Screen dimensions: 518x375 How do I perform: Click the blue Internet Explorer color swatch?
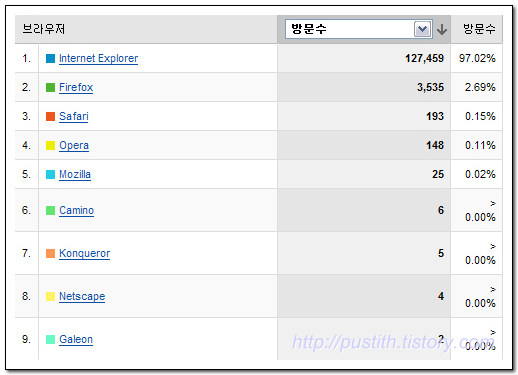[x=50, y=59]
